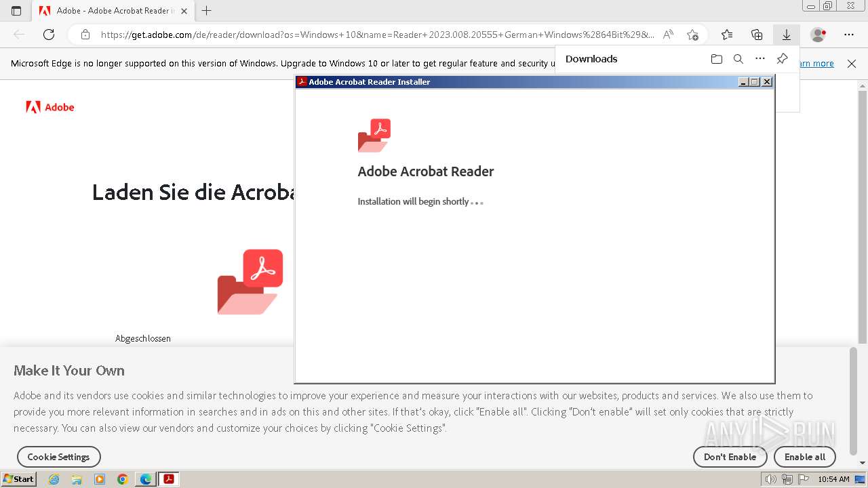Open Collections in Edge toolbar
Viewport: 868px width, 488px height.
[x=757, y=35]
